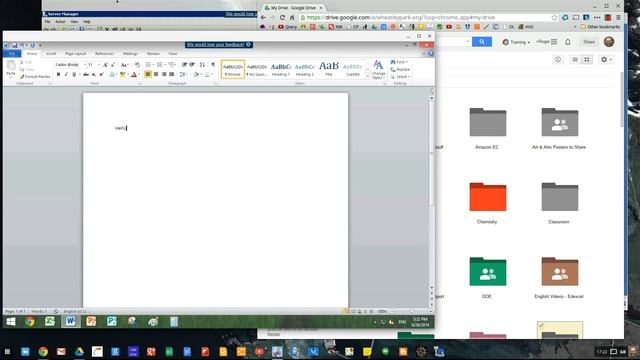Open the Find dropdown in Word

[x=400, y=62]
